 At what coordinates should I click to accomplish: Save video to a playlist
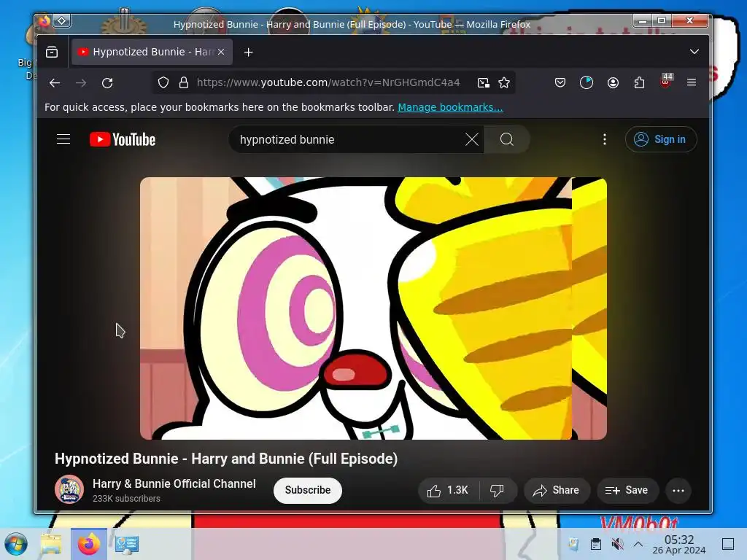(627, 491)
